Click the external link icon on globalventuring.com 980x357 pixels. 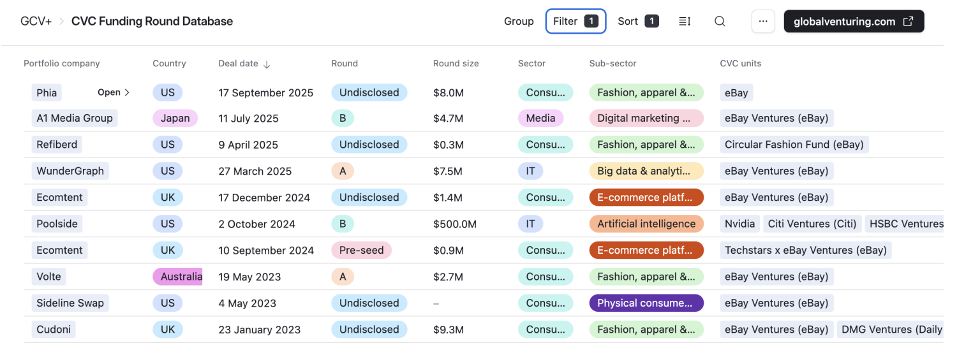click(x=908, y=21)
